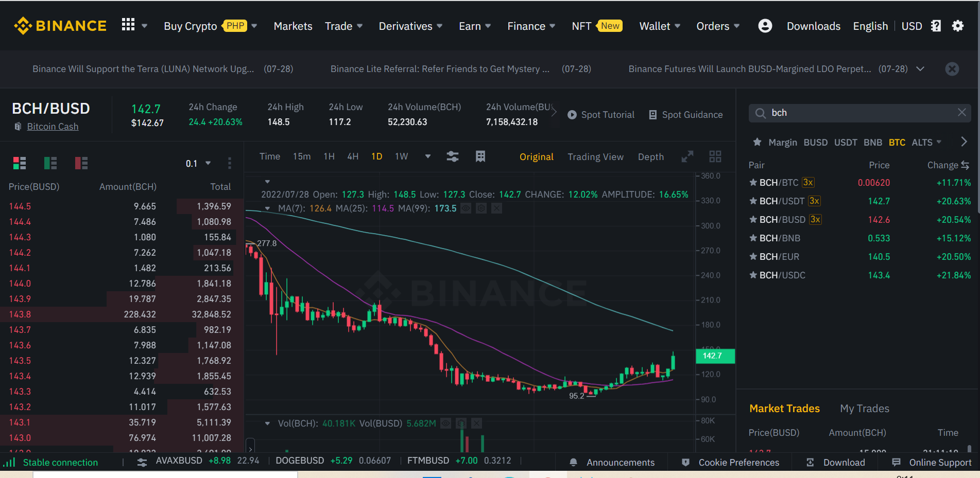Switch to Trading View chart tab
The image size is (980, 478).
[x=595, y=157]
